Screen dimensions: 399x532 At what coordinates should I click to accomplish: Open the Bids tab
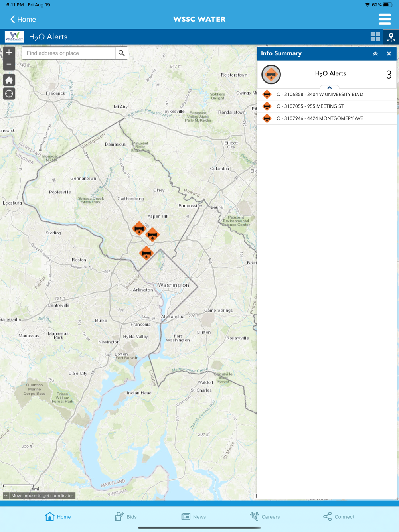(126, 517)
